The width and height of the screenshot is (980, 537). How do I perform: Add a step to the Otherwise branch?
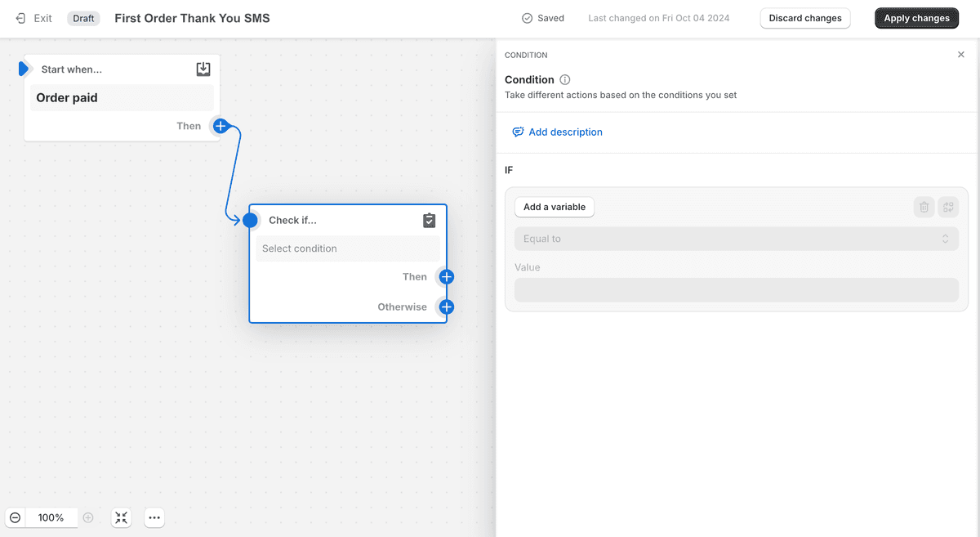pyautogui.click(x=446, y=307)
